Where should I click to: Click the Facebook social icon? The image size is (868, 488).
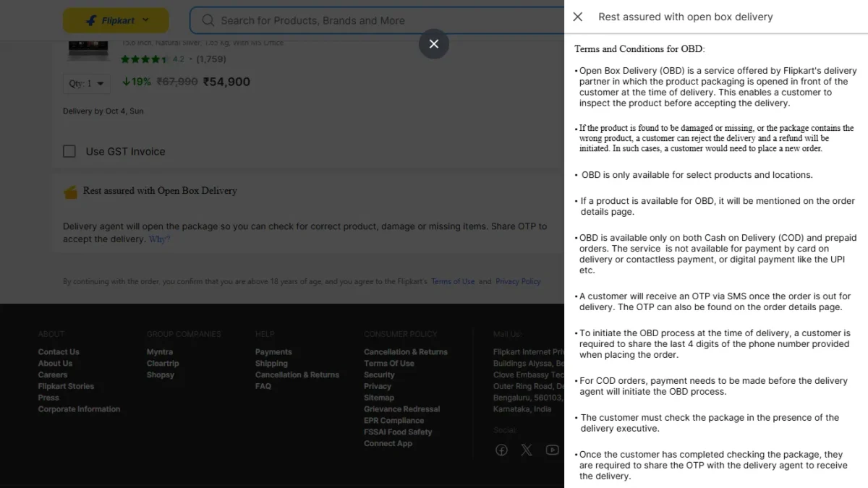(x=501, y=450)
